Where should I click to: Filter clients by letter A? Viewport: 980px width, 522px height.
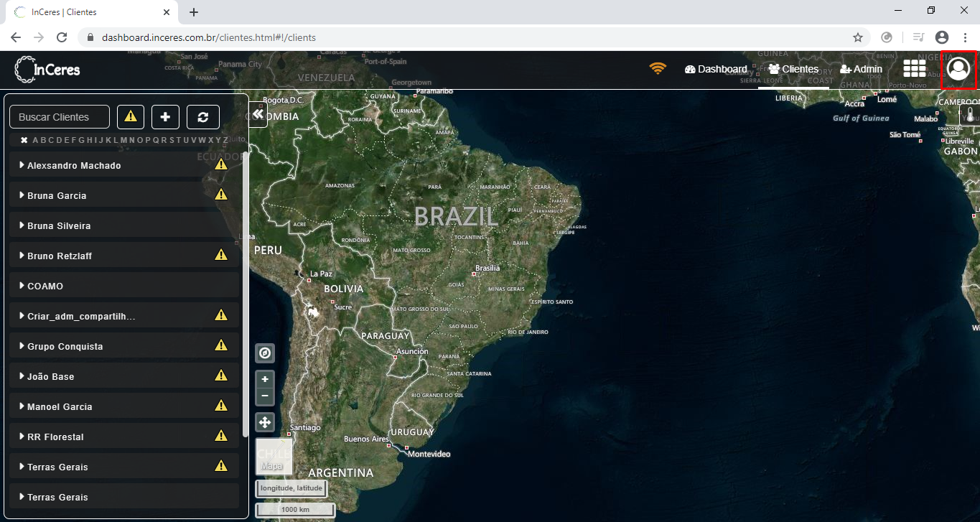coord(35,140)
